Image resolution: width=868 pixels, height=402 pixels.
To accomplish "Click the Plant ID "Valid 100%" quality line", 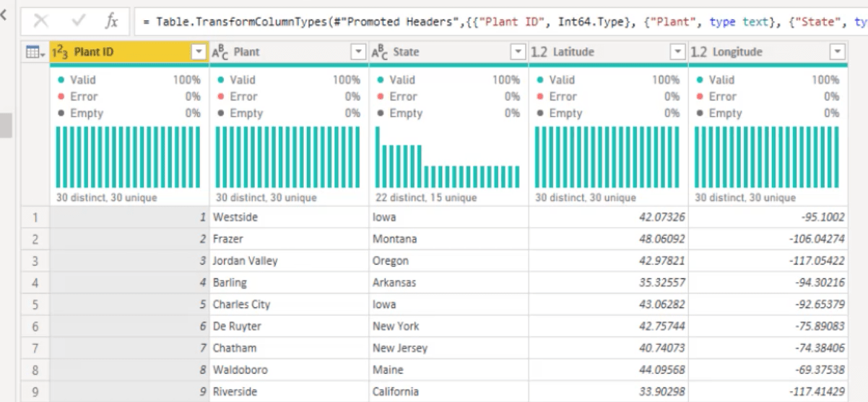I will coord(129,80).
